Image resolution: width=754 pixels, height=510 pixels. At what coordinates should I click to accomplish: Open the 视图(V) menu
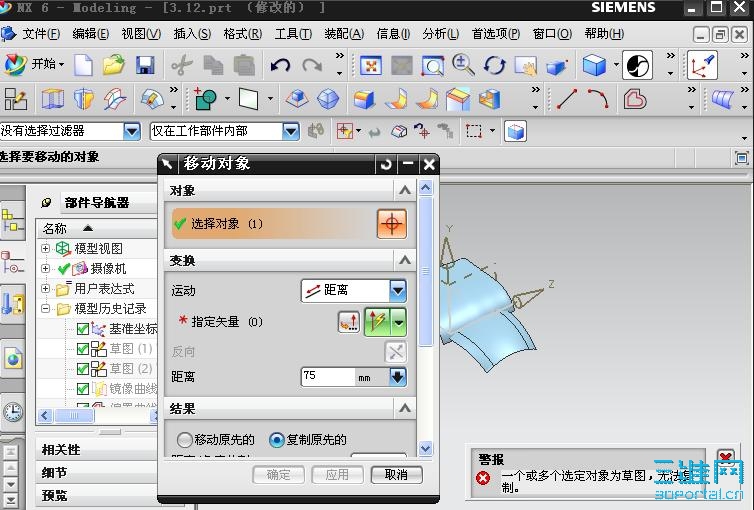(141, 34)
